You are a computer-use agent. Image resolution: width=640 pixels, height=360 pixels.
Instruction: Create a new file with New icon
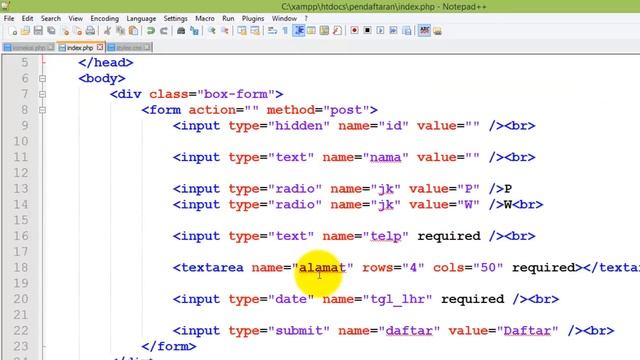click(x=13, y=31)
